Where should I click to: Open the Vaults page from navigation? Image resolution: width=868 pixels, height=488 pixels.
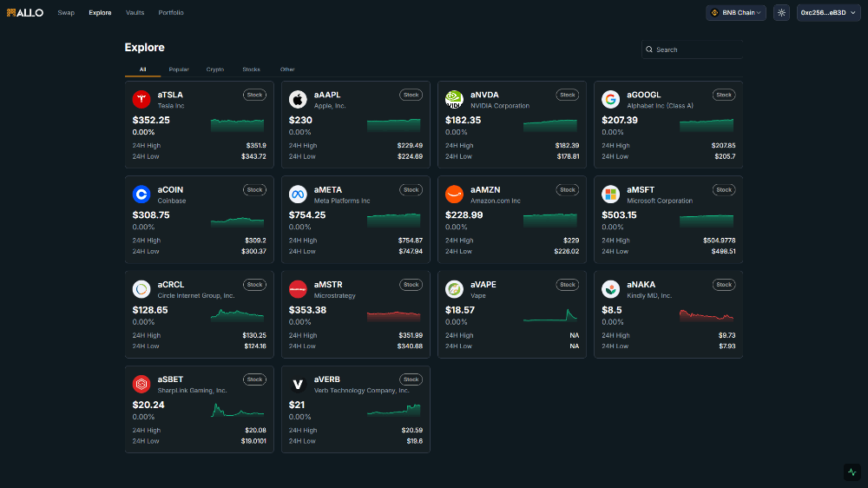tap(135, 13)
